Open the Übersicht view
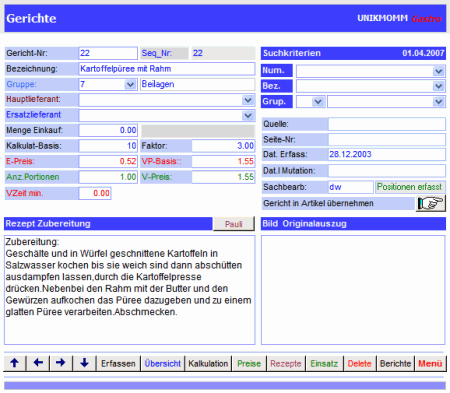The height and width of the screenshot is (393, 450). click(x=163, y=363)
